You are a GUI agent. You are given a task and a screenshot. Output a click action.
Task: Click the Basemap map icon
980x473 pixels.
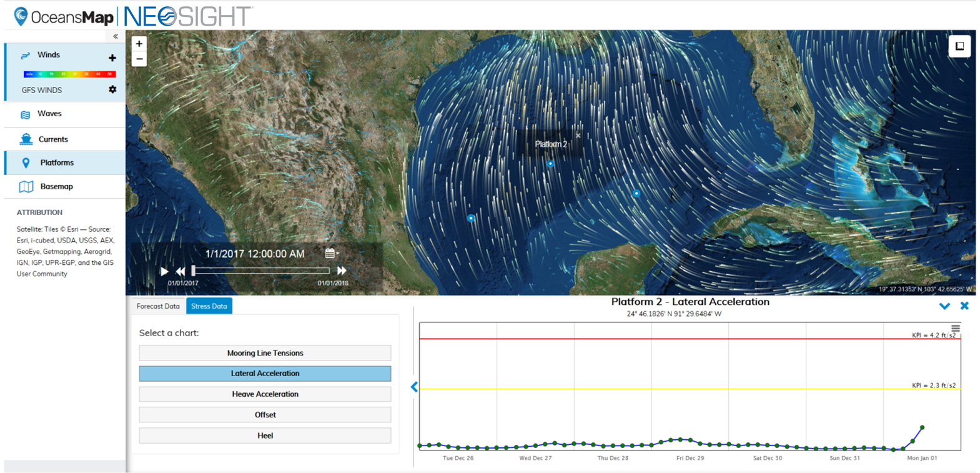tap(26, 186)
